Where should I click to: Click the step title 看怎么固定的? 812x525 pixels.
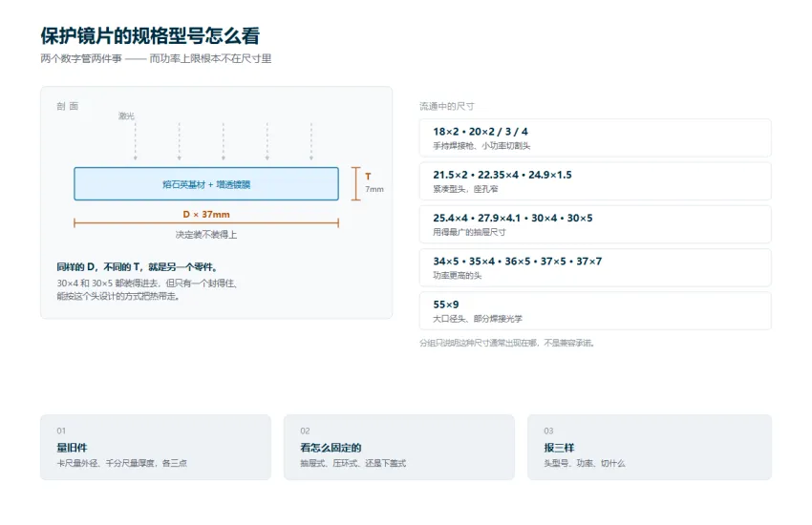[x=331, y=448]
